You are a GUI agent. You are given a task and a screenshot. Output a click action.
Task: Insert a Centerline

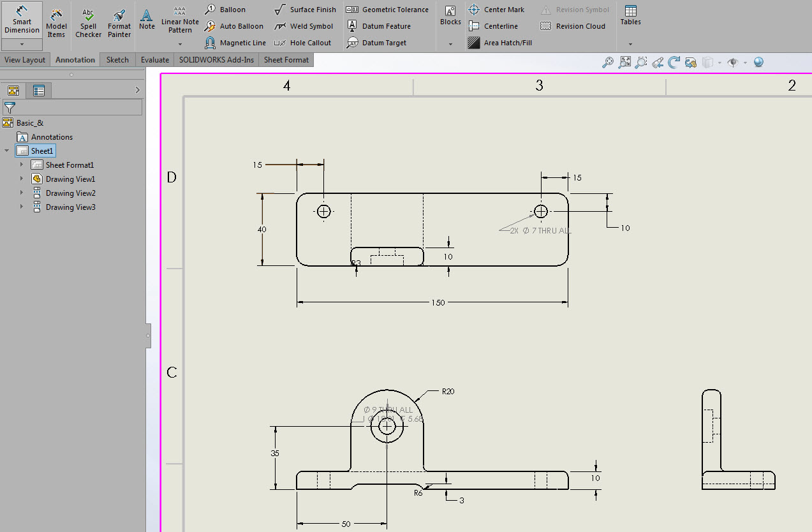click(492, 26)
